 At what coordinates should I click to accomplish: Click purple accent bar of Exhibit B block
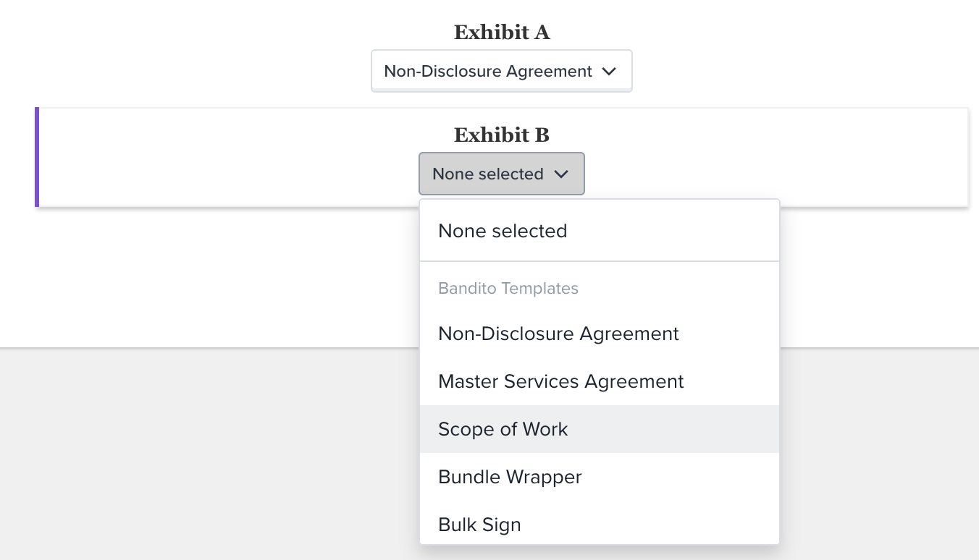pos(37,157)
